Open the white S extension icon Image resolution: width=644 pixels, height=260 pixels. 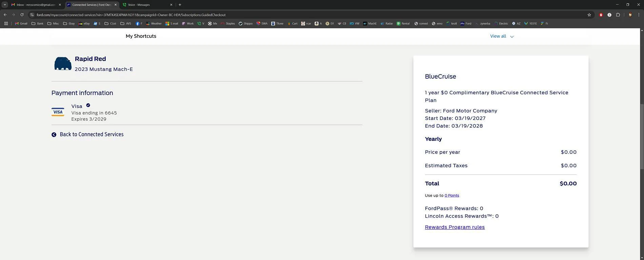point(609,15)
